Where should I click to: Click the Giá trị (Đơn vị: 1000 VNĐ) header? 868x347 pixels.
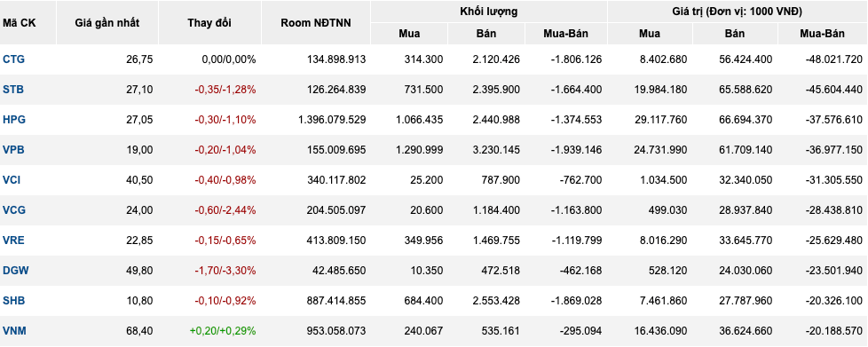pos(738,11)
